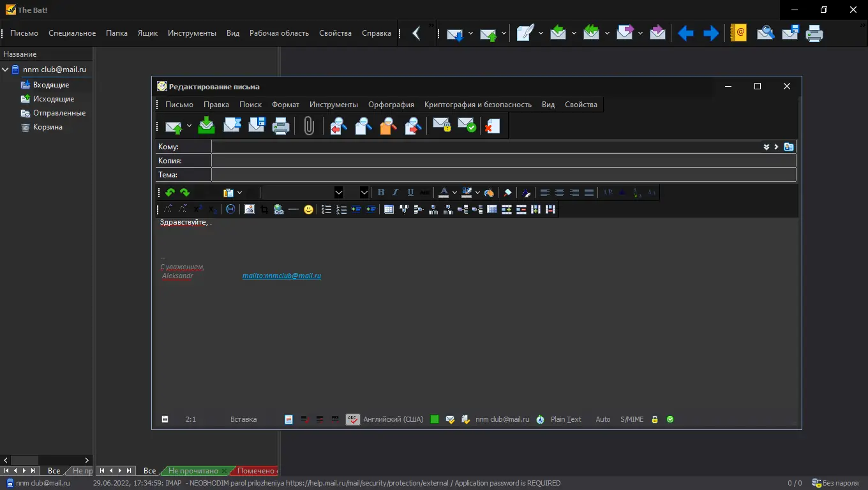Click the envelope with green check icon

coord(467,126)
